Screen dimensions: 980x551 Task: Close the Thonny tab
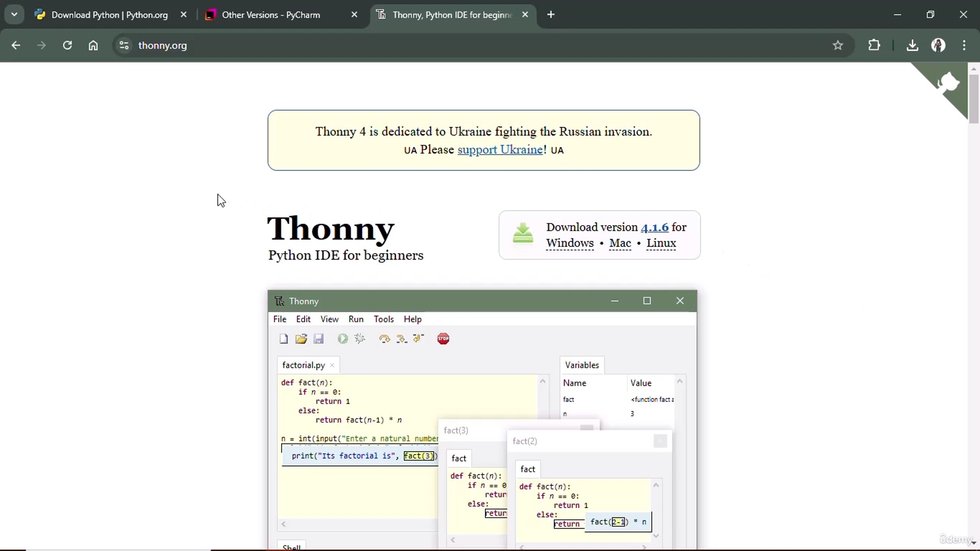pyautogui.click(x=525, y=15)
